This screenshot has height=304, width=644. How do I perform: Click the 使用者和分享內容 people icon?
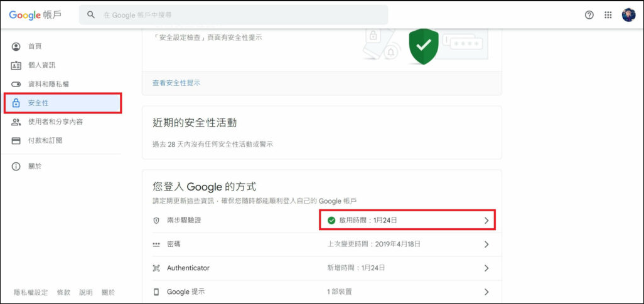pyautogui.click(x=16, y=122)
